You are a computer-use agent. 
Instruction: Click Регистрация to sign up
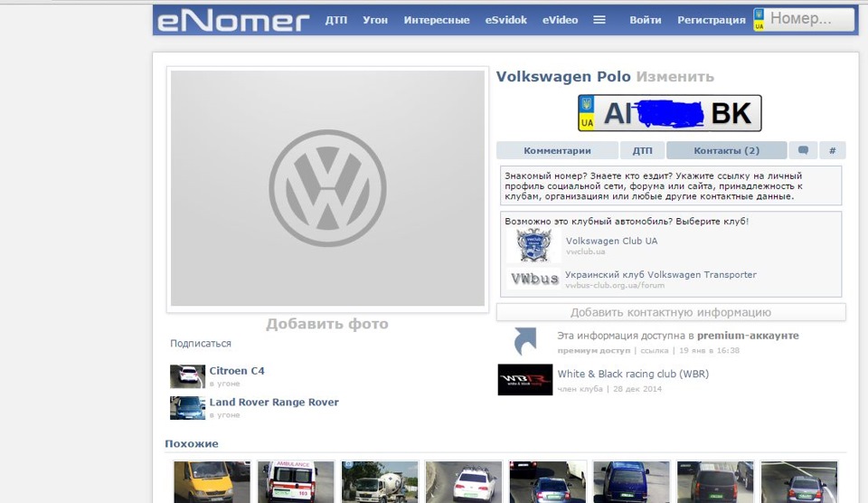point(712,20)
